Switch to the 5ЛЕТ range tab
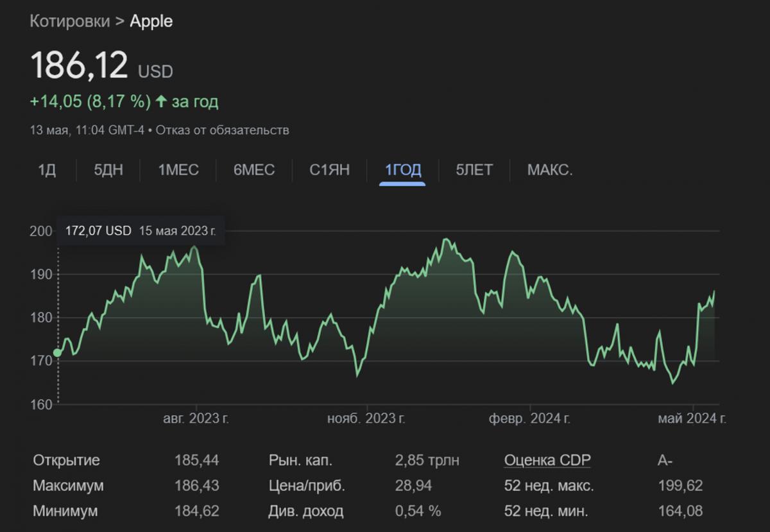 pyautogui.click(x=474, y=170)
